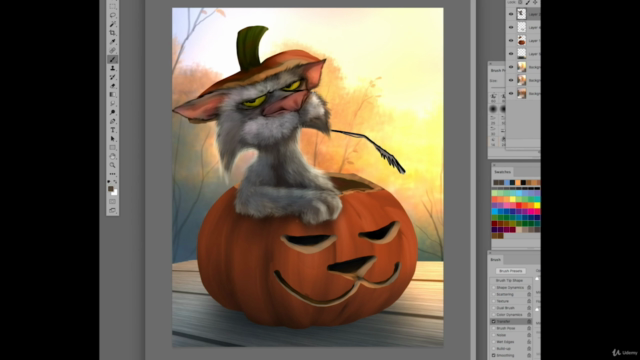
Task: Open the foreground color swatch in toolbar
Action: (x=111, y=189)
